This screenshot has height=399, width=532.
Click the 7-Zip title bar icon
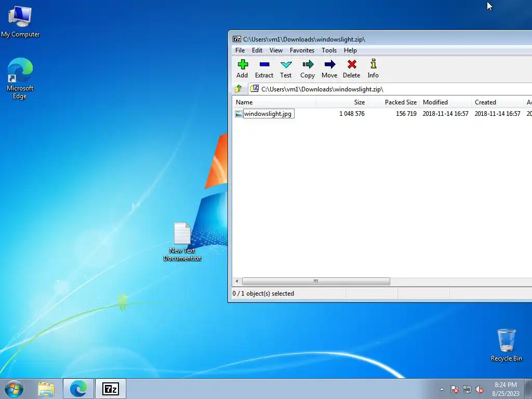coord(237,39)
